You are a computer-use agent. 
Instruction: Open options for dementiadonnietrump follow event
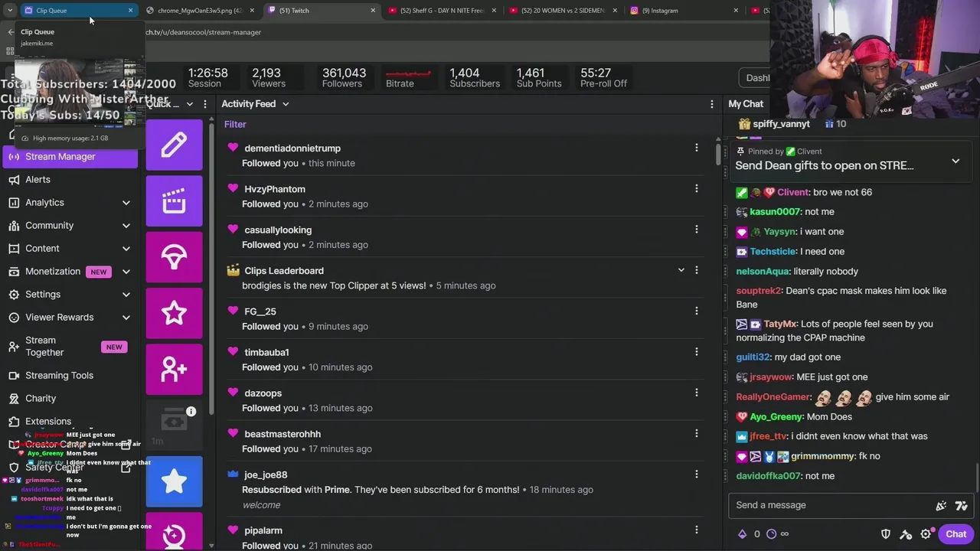point(696,148)
